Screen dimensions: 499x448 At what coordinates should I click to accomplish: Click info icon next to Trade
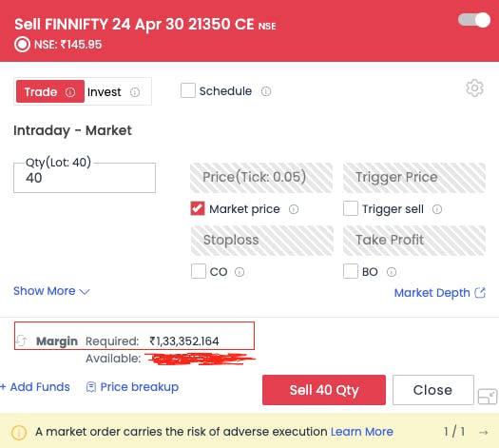click(x=70, y=92)
